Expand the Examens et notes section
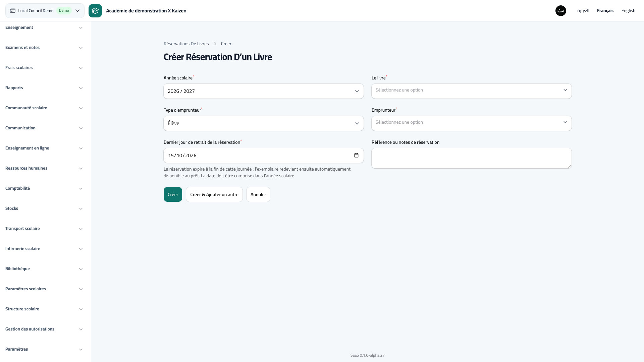 tap(44, 48)
